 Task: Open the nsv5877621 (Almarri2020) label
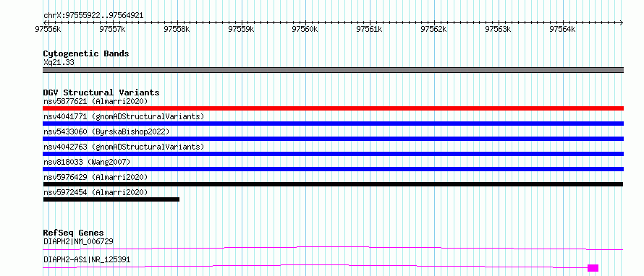coord(96,101)
